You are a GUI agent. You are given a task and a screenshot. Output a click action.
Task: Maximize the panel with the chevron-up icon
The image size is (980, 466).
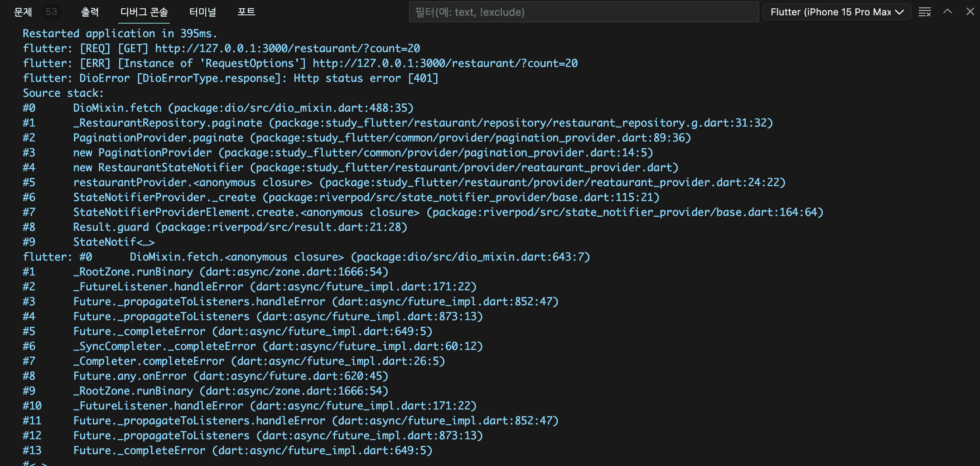point(948,12)
